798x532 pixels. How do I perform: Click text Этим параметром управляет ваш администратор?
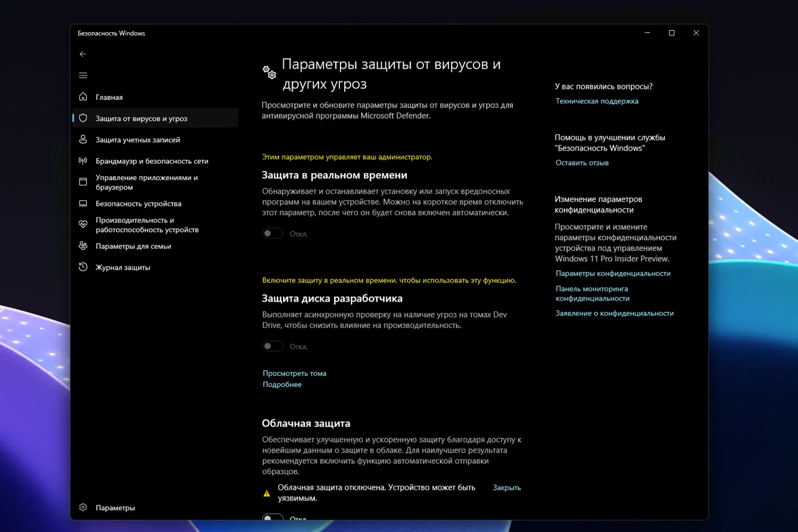pyautogui.click(x=347, y=157)
